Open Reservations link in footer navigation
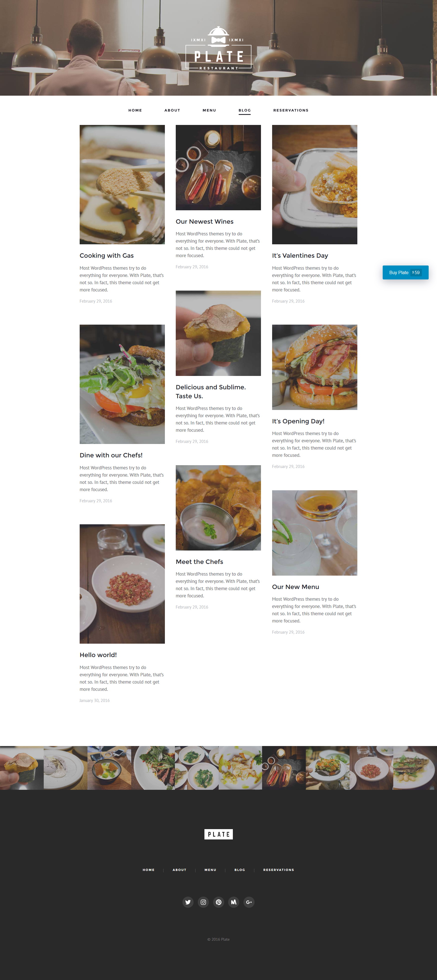This screenshot has width=437, height=980. pyautogui.click(x=279, y=870)
